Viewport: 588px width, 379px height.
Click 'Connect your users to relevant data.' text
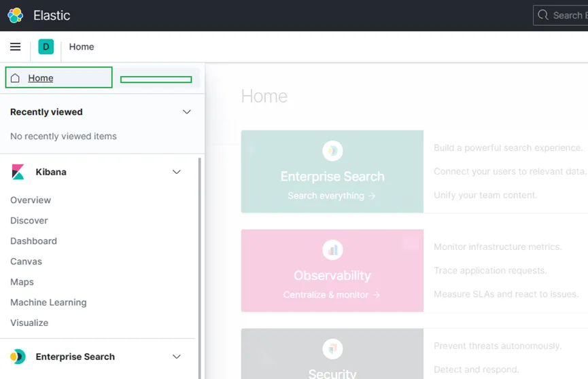click(510, 171)
